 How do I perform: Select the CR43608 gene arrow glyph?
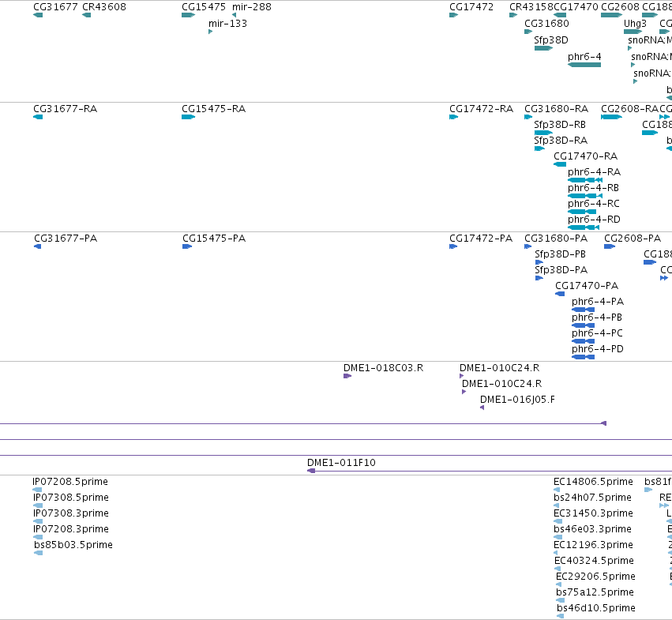pyautogui.click(x=86, y=15)
